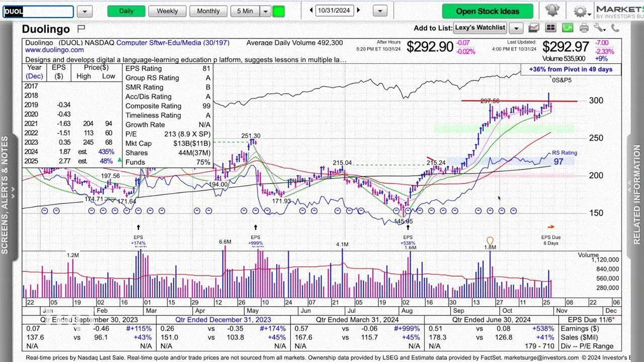Click the chart view icon beside the watchlist
Screen dimensions: 644x362
coord(533,28)
